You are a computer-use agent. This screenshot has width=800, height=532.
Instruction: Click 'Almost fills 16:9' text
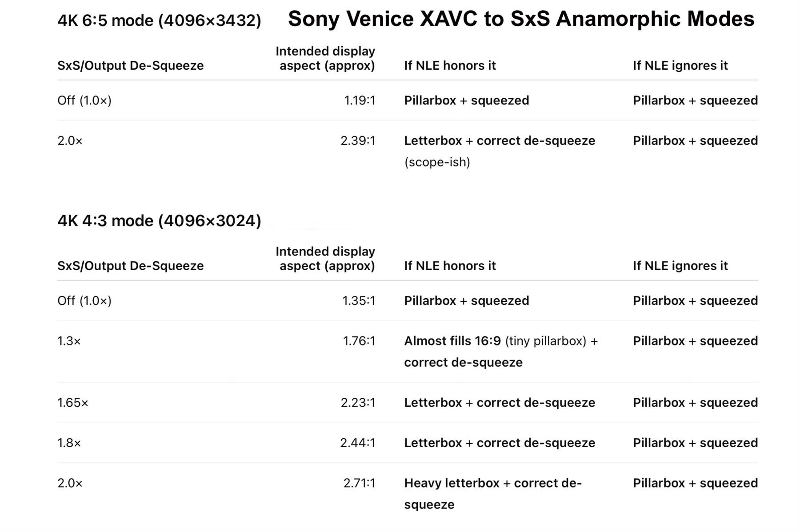pyautogui.click(x=452, y=341)
